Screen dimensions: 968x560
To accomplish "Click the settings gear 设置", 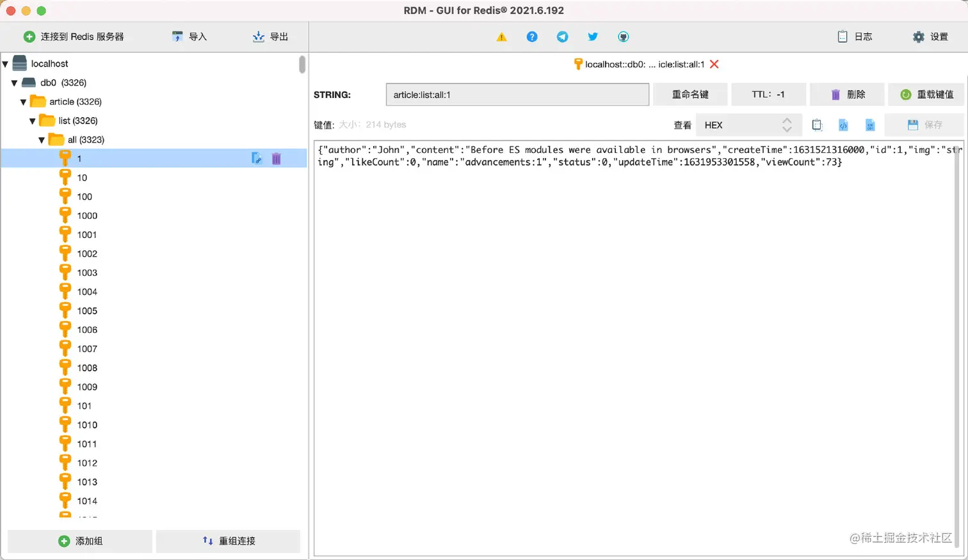I will pos(930,37).
